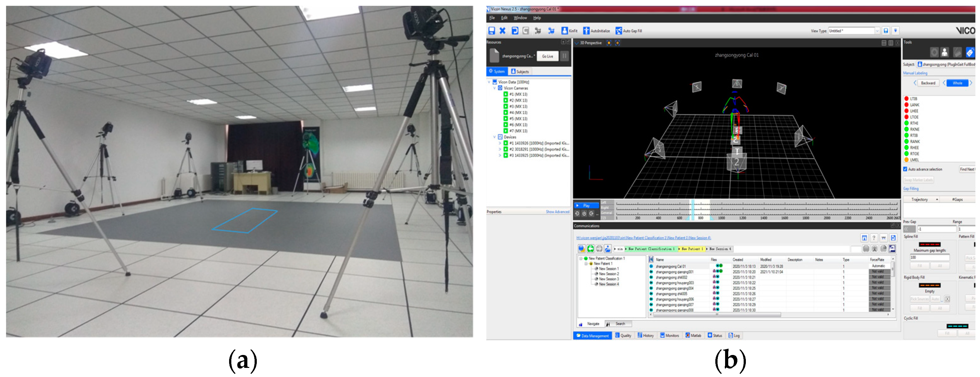980x377 pixels.
Task: Click the Go Live button
Action: tap(548, 56)
